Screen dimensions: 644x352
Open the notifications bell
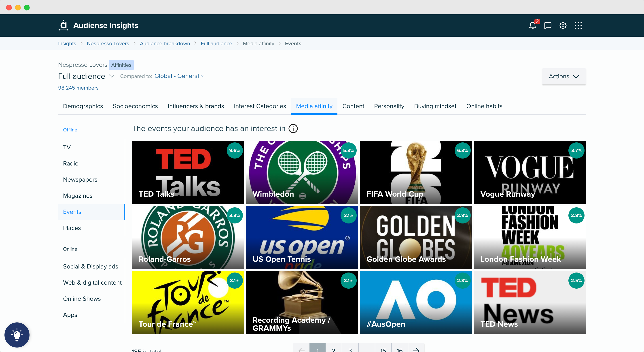[x=532, y=26]
